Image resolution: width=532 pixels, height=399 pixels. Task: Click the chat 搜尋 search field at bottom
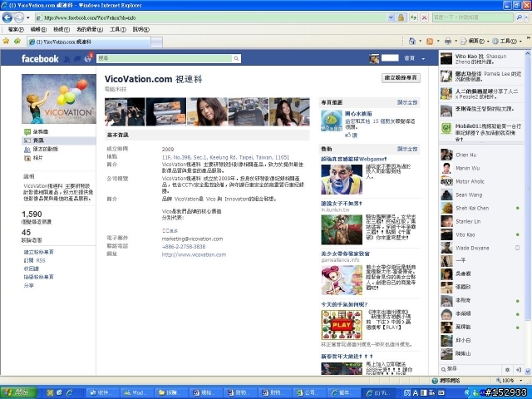(471, 369)
